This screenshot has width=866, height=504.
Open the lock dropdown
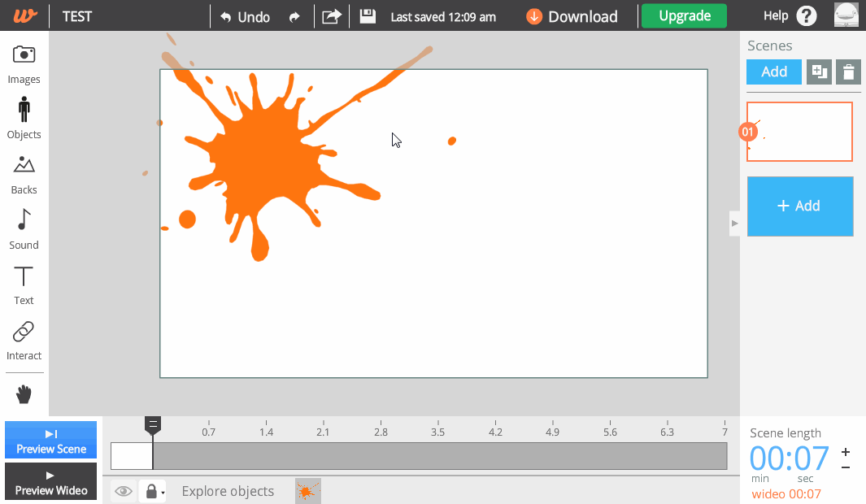point(154,491)
